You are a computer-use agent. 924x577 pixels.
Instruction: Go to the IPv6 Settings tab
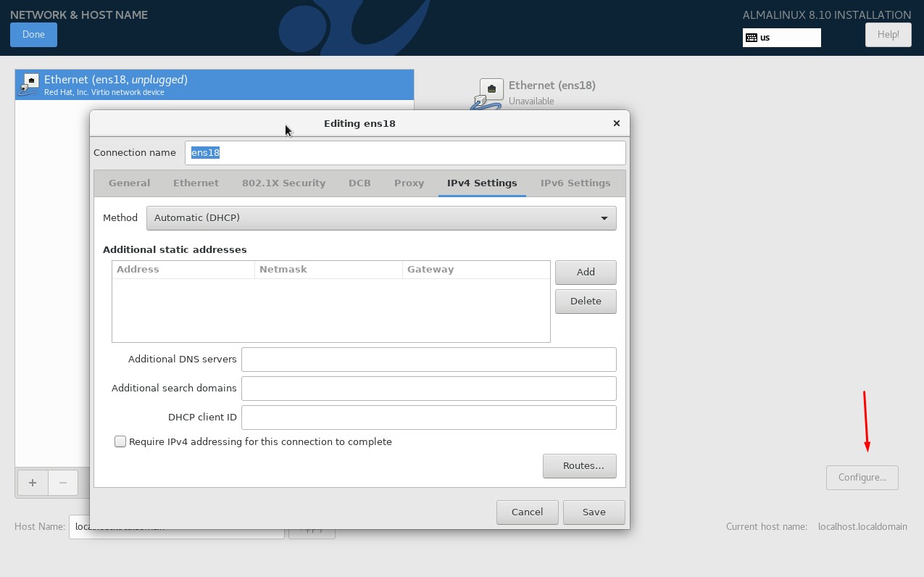[575, 183]
